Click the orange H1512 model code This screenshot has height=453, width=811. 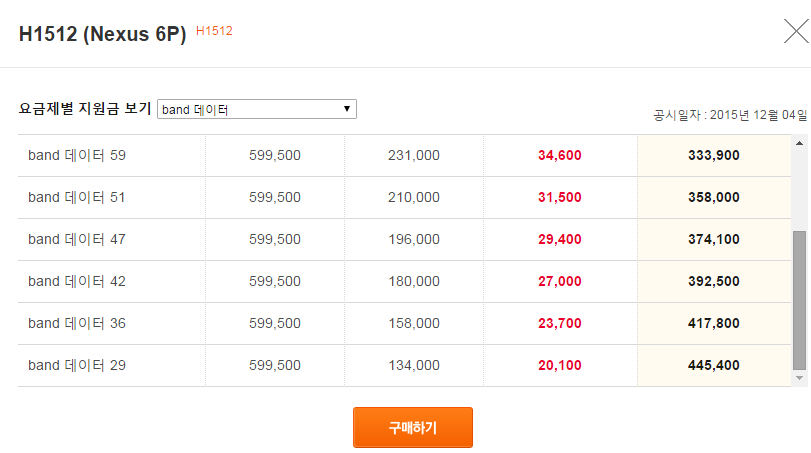(x=214, y=31)
